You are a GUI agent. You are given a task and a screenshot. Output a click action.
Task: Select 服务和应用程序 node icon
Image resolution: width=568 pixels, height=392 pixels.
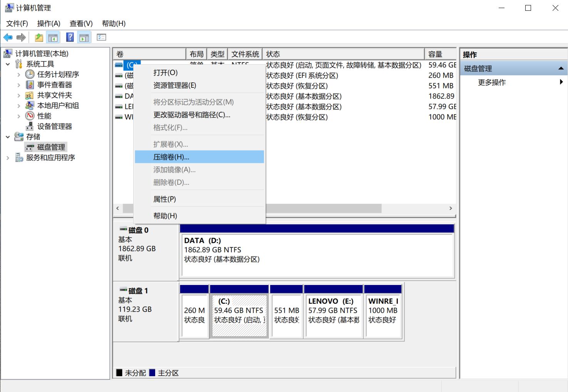19,157
